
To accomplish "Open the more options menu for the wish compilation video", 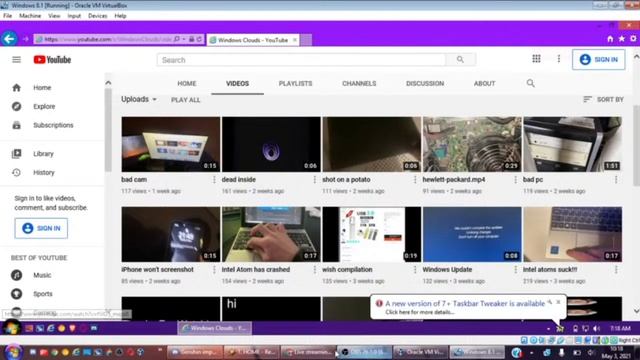I will point(415,269).
